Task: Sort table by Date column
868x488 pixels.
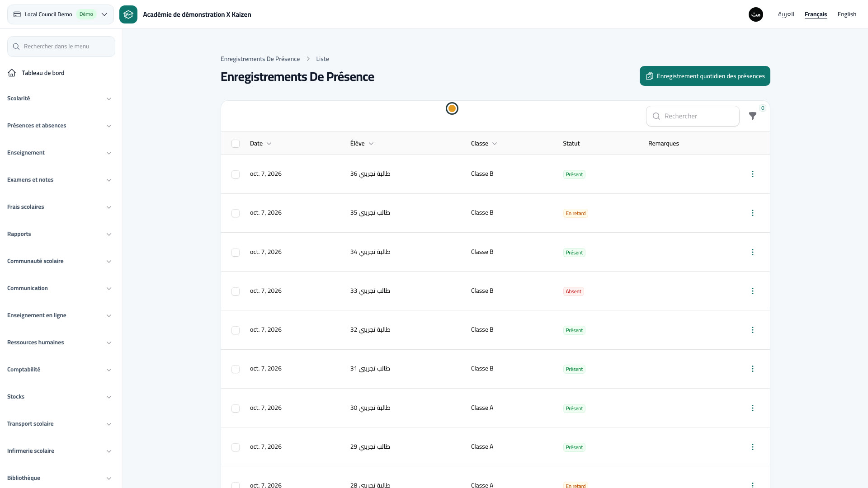Action: (x=260, y=143)
